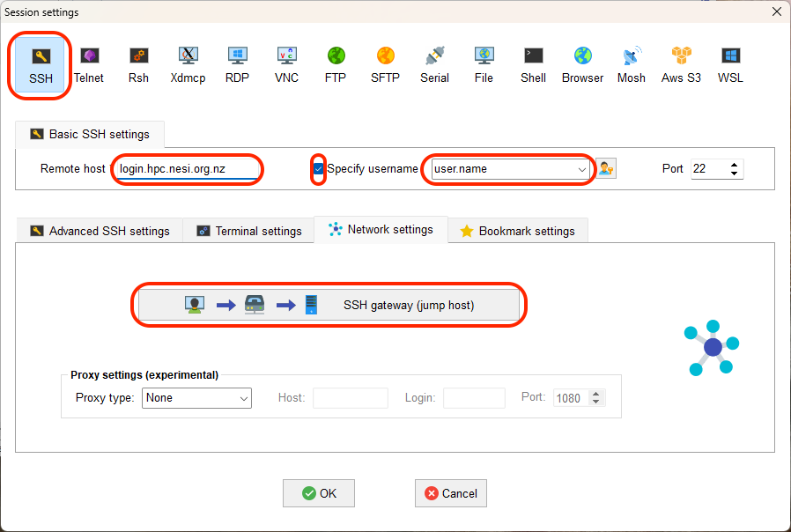Pick the Mosh session icon
791x532 pixels.
[632, 65]
